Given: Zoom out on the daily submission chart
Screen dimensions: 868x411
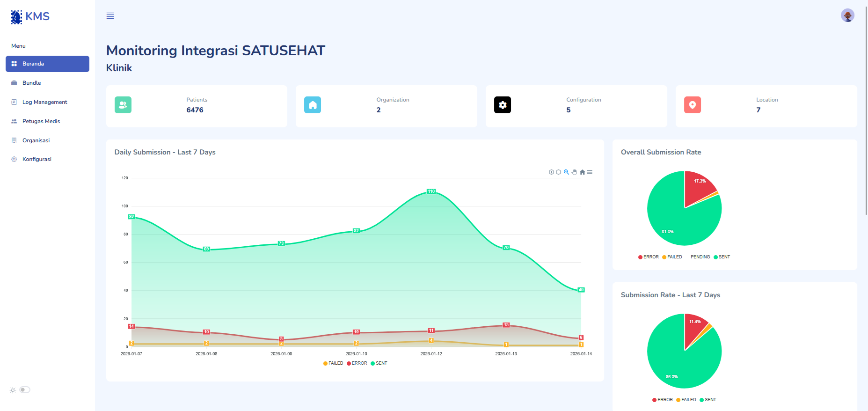Looking at the screenshot, I should coord(558,172).
